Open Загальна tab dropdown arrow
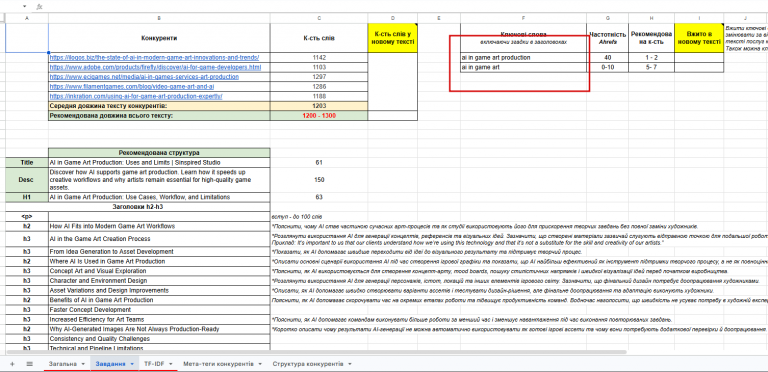The height and width of the screenshot is (372, 768). point(83,364)
